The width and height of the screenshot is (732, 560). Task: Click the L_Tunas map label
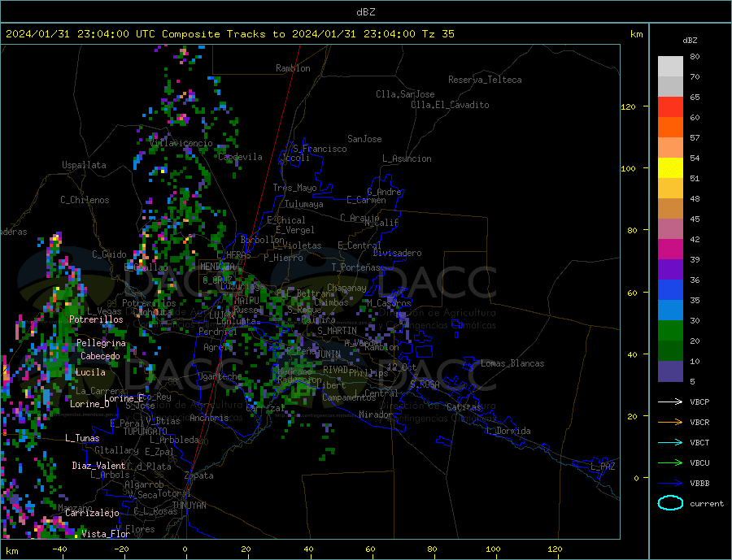(x=82, y=438)
